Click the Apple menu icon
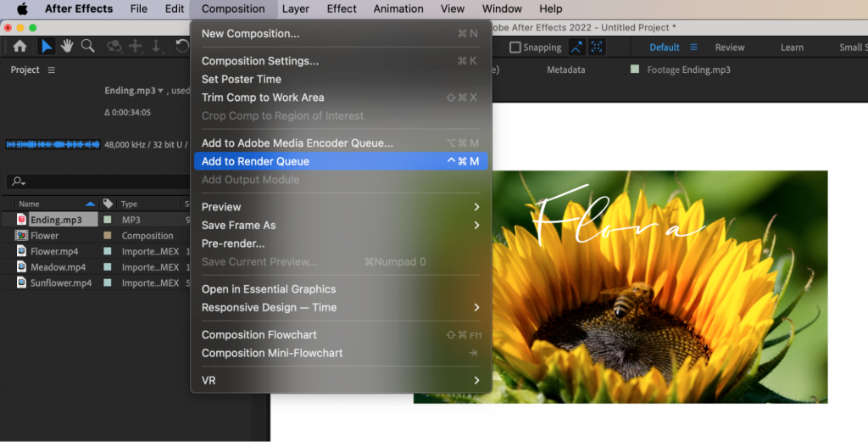This screenshot has height=442, width=868. (x=22, y=8)
